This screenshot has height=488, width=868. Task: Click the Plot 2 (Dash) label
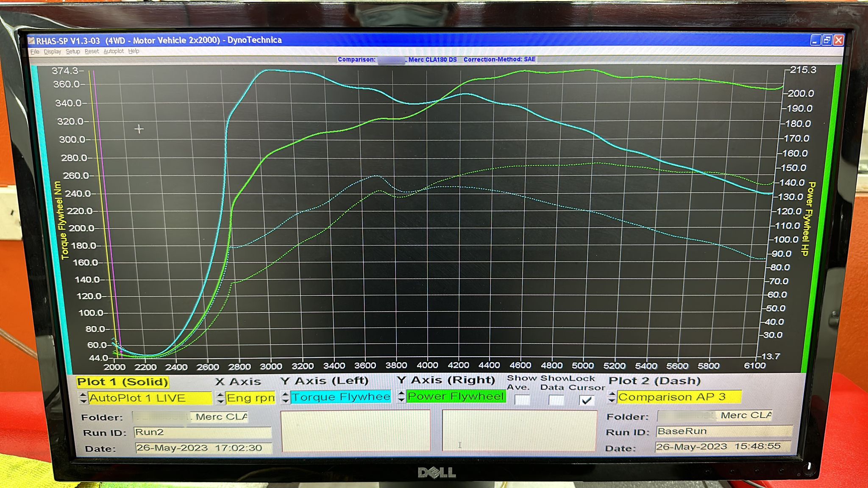pyautogui.click(x=654, y=381)
